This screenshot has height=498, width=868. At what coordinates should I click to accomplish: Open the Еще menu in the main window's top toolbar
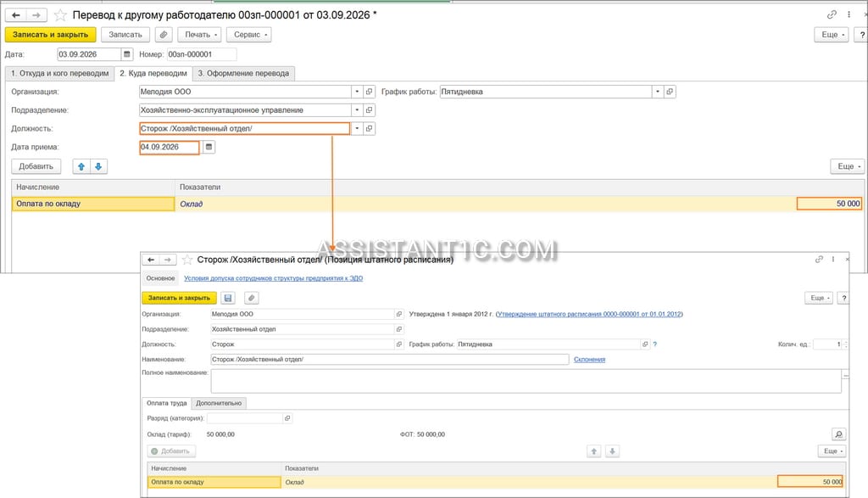(x=832, y=35)
